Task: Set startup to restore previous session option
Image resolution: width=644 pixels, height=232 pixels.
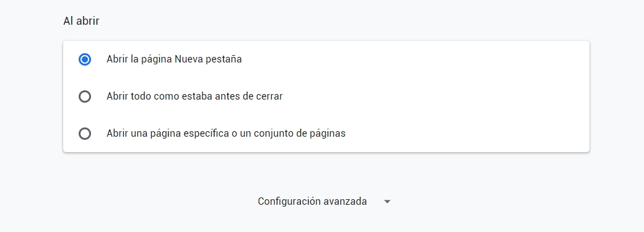Action: coord(85,97)
